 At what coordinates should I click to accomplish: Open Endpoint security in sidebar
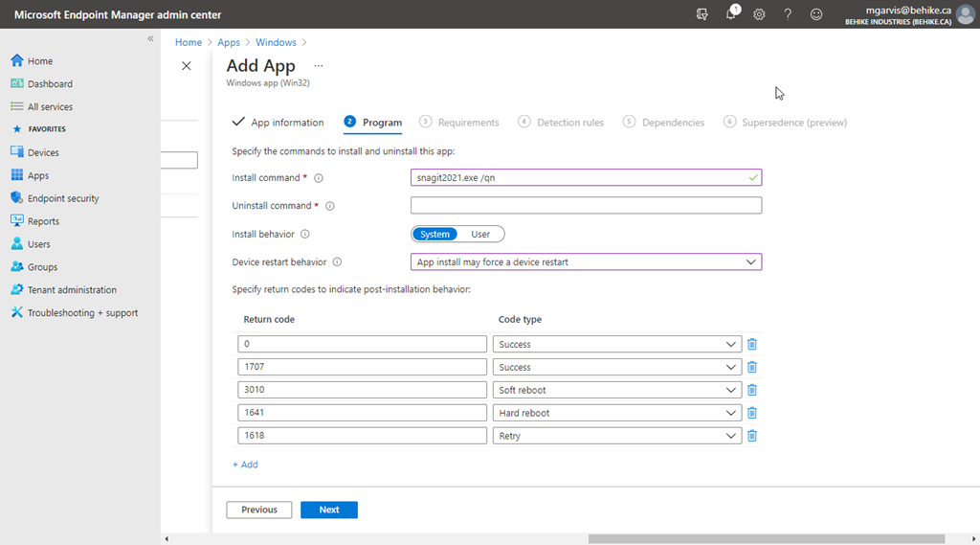[63, 198]
